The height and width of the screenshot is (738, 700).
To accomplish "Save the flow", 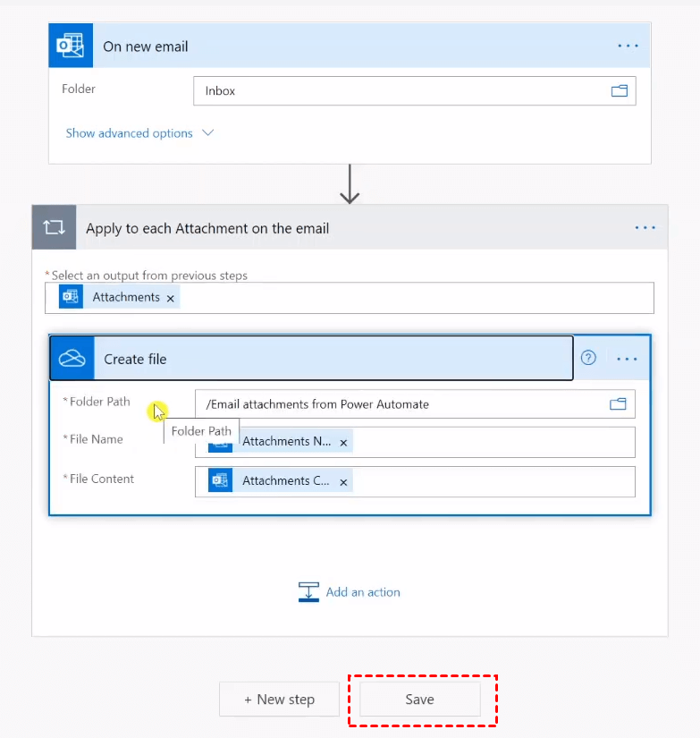I will pyautogui.click(x=419, y=700).
